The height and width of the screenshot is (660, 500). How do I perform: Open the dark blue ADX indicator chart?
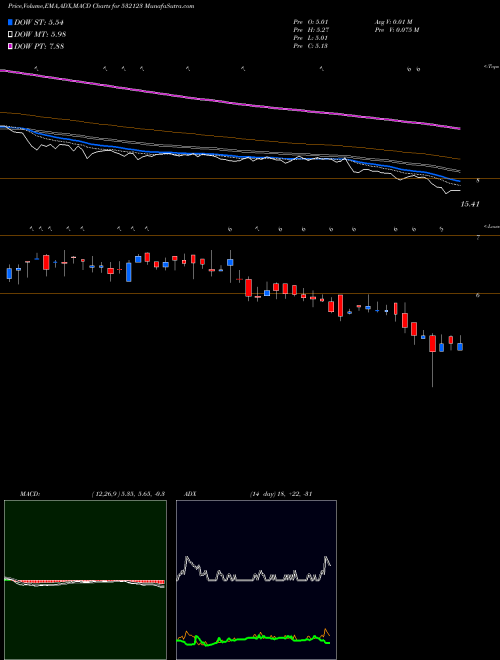pyautogui.click(x=256, y=580)
